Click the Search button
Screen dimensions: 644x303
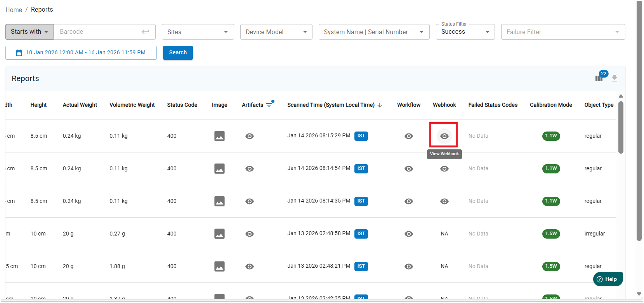(178, 53)
